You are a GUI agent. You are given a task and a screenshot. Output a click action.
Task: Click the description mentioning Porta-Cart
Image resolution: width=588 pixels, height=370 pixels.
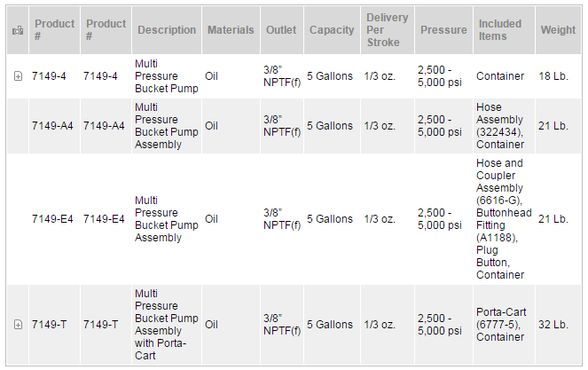pyautogui.click(x=164, y=325)
